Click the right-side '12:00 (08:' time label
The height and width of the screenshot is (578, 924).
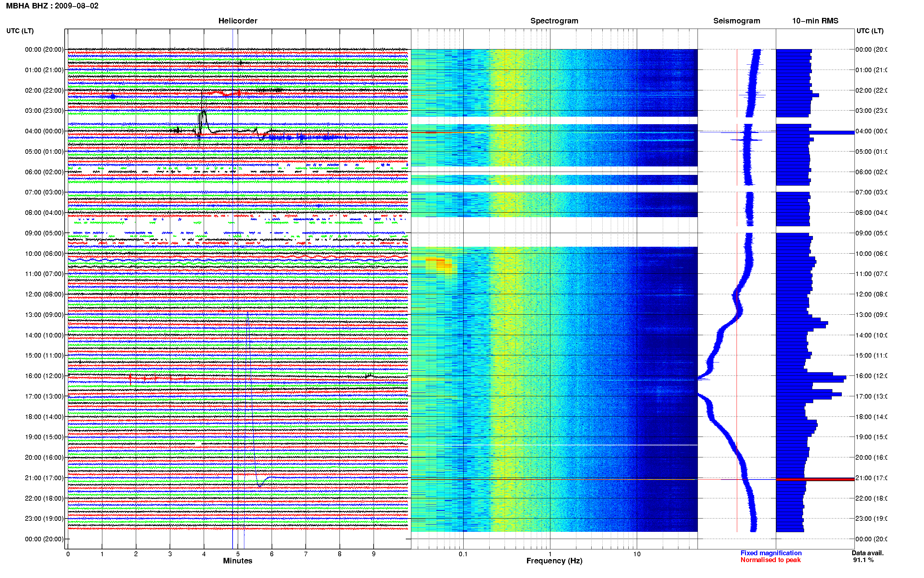tap(871, 294)
